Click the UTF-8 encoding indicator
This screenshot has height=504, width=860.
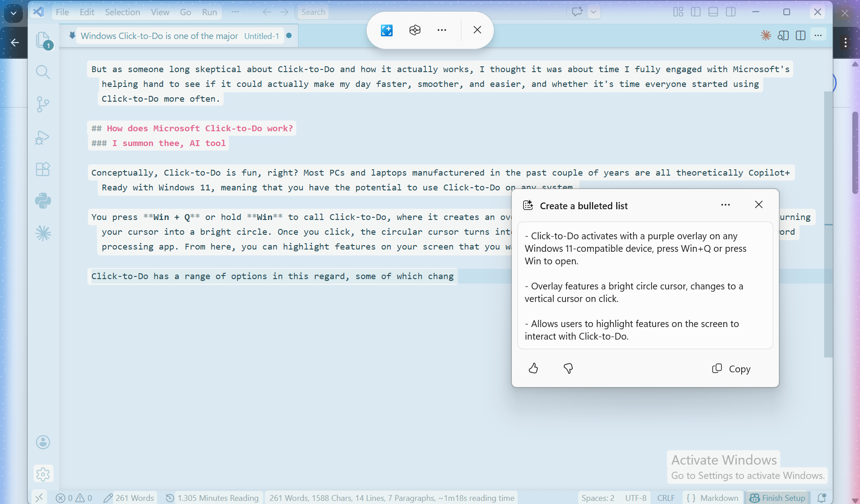636,498
